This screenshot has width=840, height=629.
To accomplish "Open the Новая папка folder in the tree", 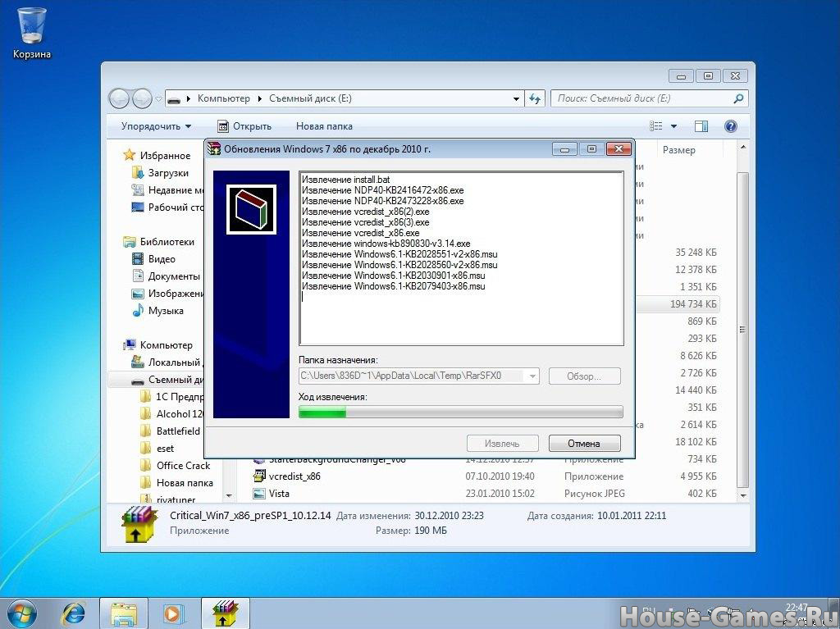I will click(176, 483).
